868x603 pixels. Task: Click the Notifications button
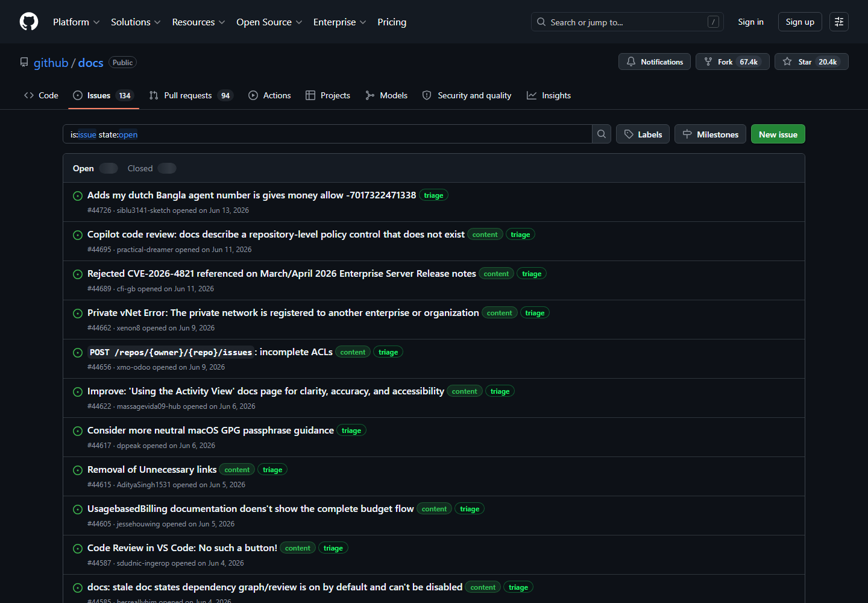655,62
